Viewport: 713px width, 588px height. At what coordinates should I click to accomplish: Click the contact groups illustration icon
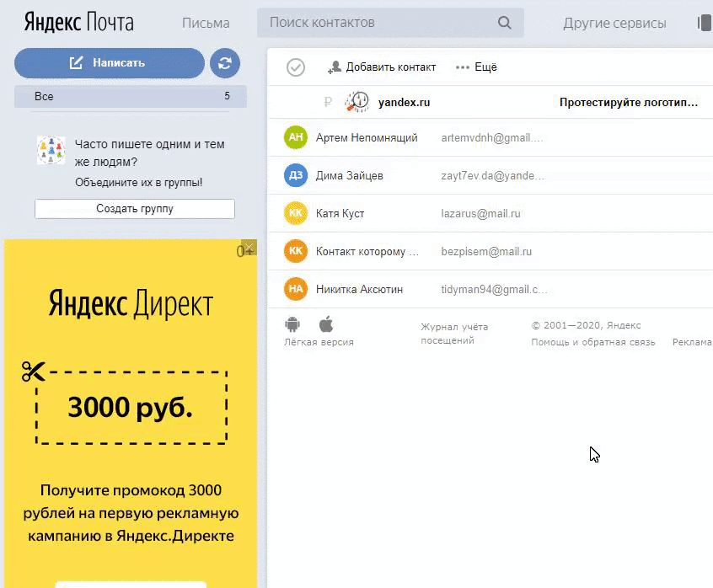[51, 150]
